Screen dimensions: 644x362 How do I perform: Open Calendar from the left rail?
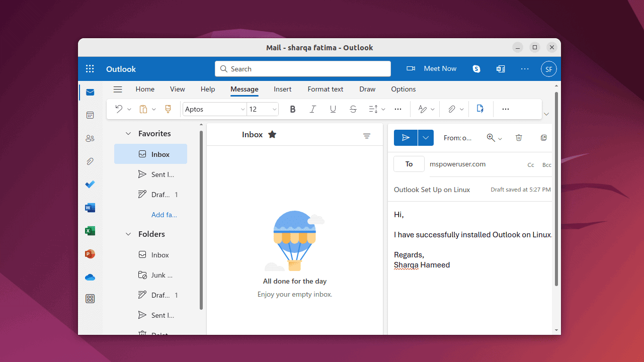pos(90,115)
